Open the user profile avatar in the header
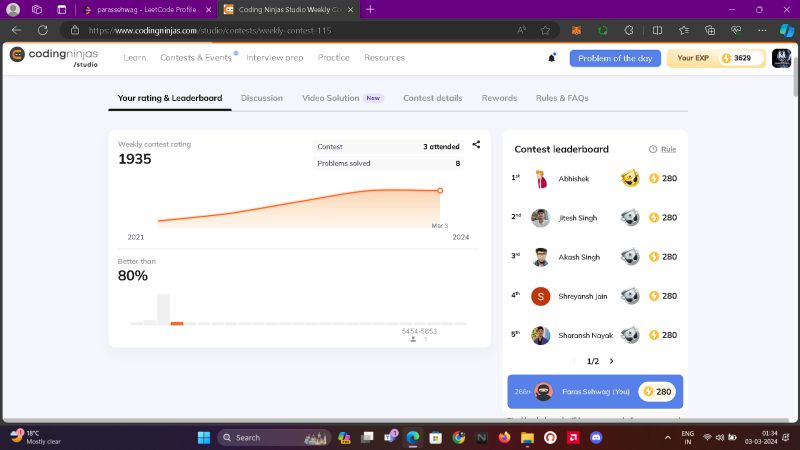 [781, 58]
